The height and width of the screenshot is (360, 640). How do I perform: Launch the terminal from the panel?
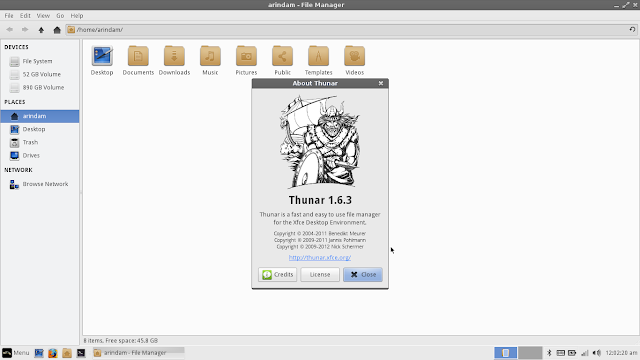(81, 353)
